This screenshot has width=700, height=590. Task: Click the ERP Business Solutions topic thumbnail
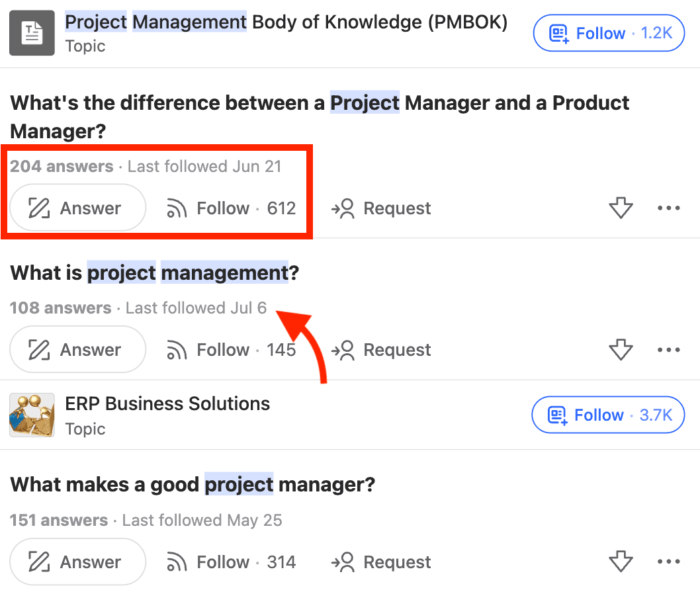(31, 415)
